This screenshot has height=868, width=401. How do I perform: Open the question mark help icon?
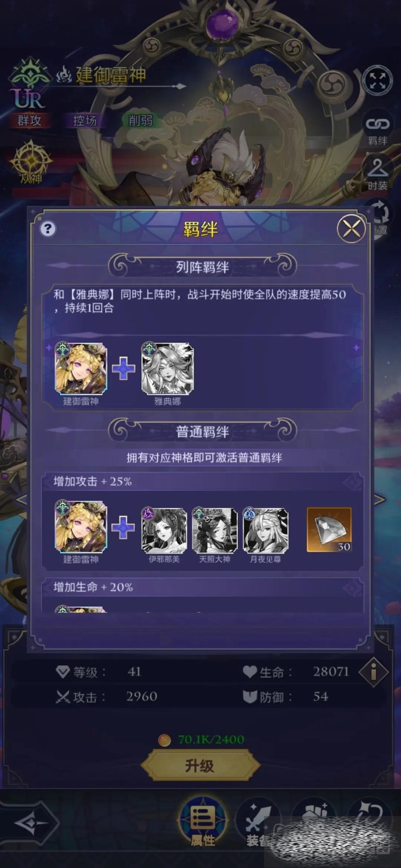pos(48,229)
